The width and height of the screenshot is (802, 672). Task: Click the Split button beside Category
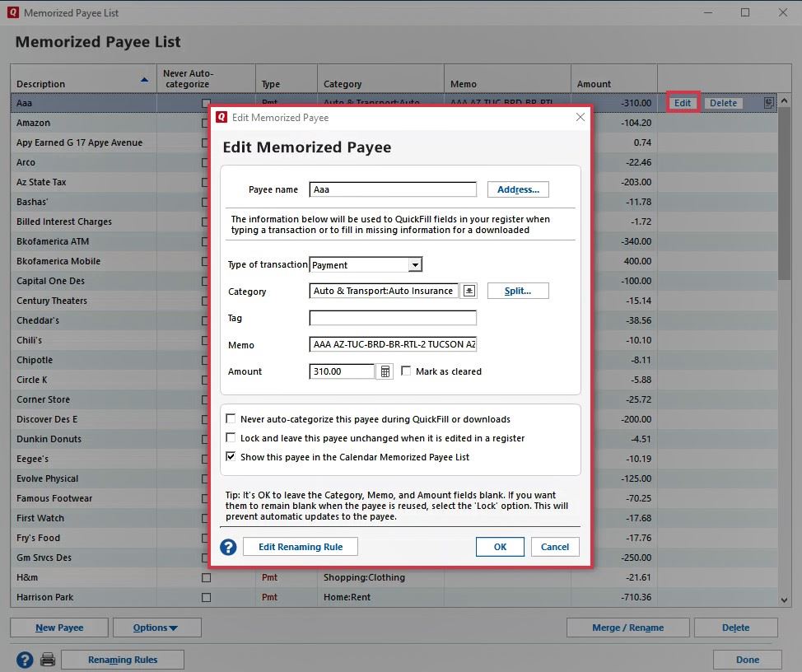(517, 291)
